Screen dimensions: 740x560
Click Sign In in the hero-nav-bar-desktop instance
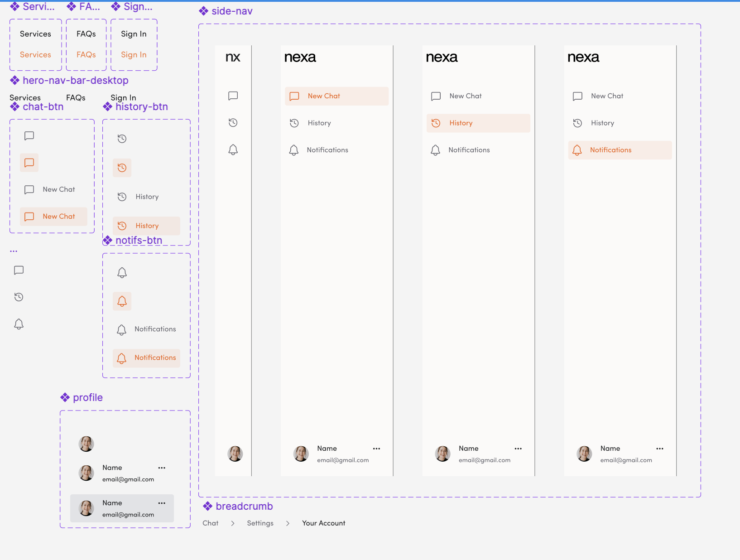(123, 98)
